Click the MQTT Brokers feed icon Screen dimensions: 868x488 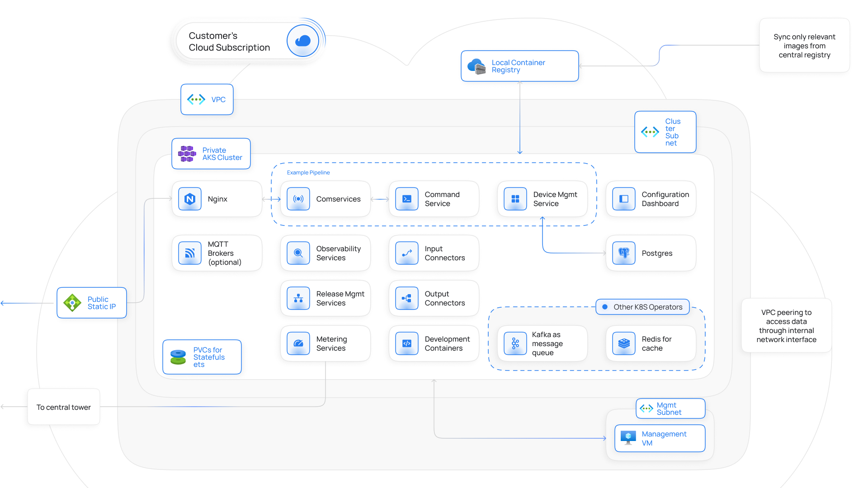click(x=190, y=253)
